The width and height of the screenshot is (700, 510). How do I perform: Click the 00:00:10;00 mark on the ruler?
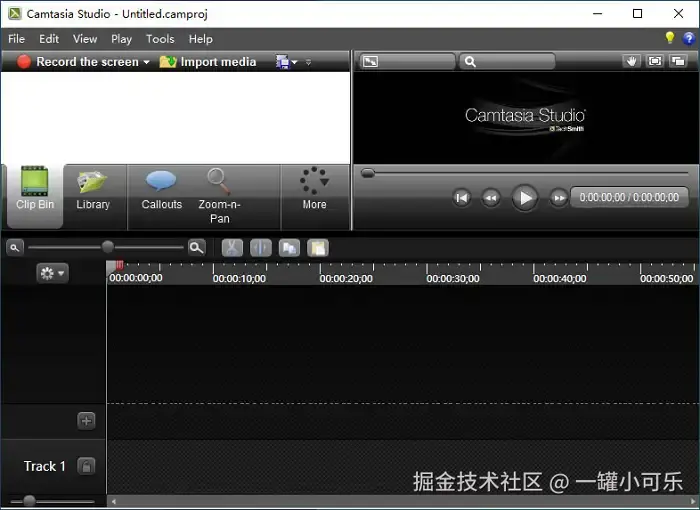(239, 278)
